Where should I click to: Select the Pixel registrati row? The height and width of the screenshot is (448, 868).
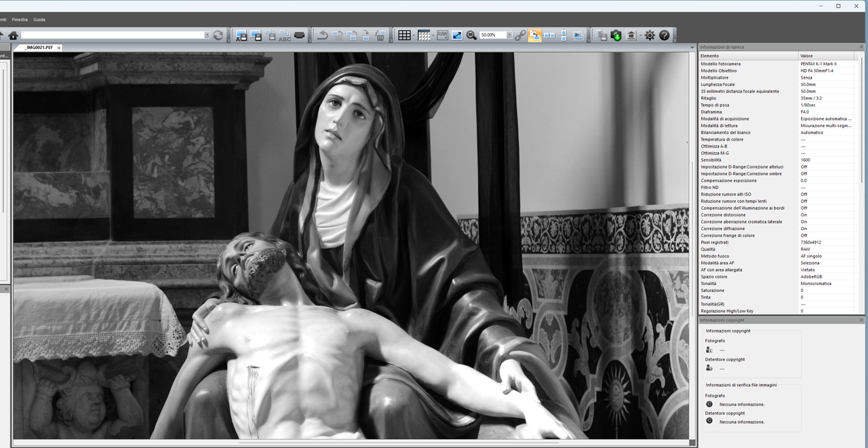(x=778, y=242)
